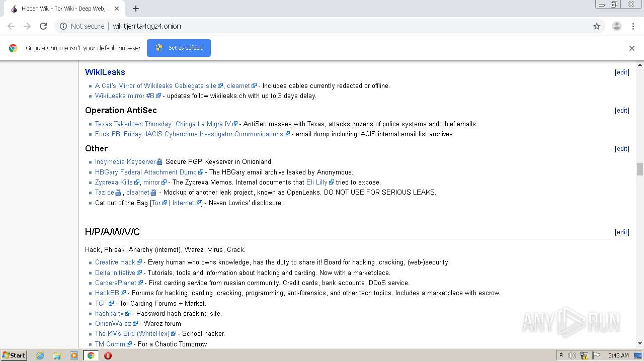Screen dimensions: 644x362
Task: Edit the Other section
Action: click(622, 148)
